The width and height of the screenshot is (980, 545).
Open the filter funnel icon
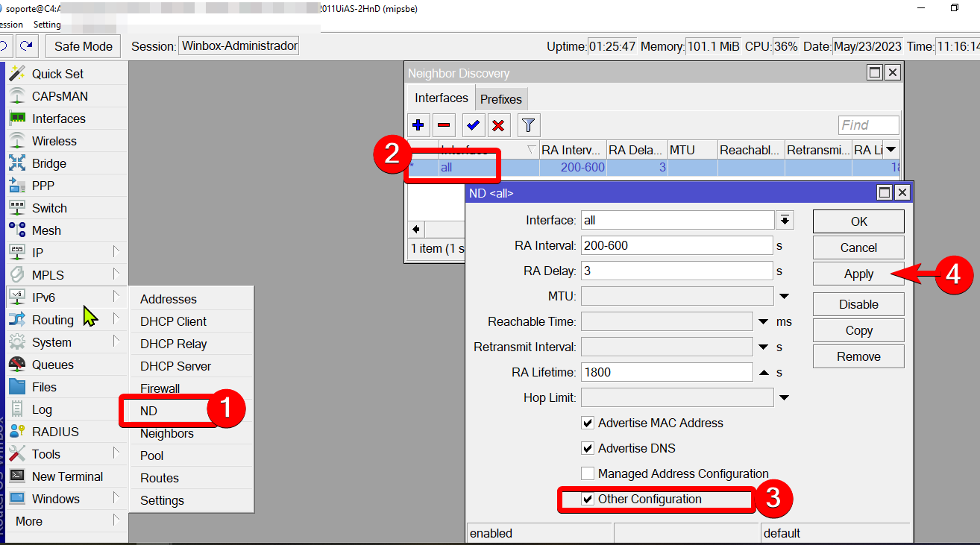528,125
